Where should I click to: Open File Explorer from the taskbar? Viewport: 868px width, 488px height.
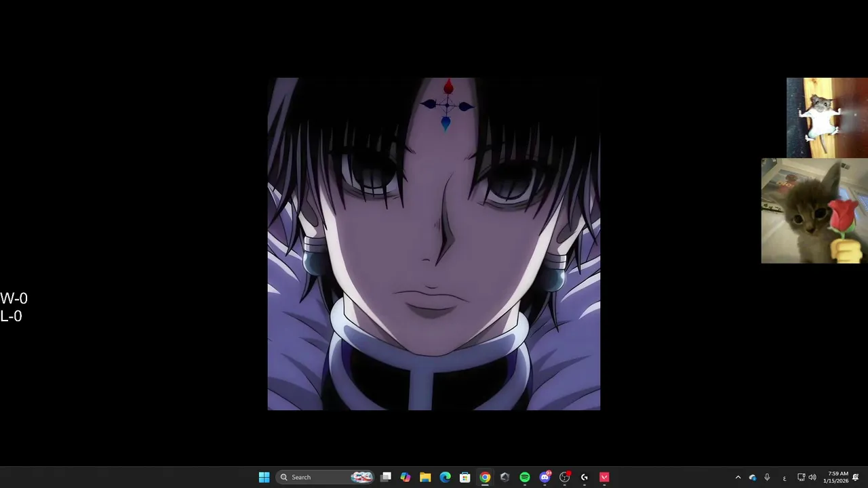[x=425, y=477]
